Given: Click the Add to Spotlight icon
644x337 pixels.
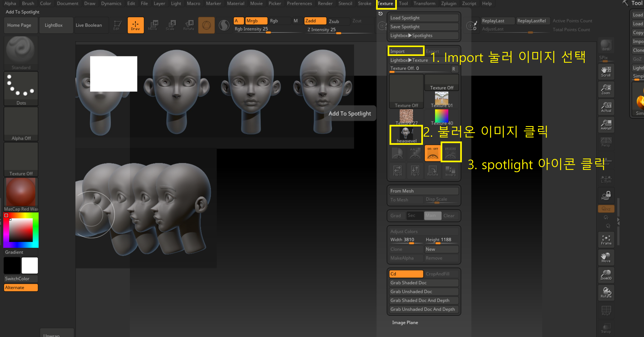Looking at the screenshot, I should [x=451, y=153].
